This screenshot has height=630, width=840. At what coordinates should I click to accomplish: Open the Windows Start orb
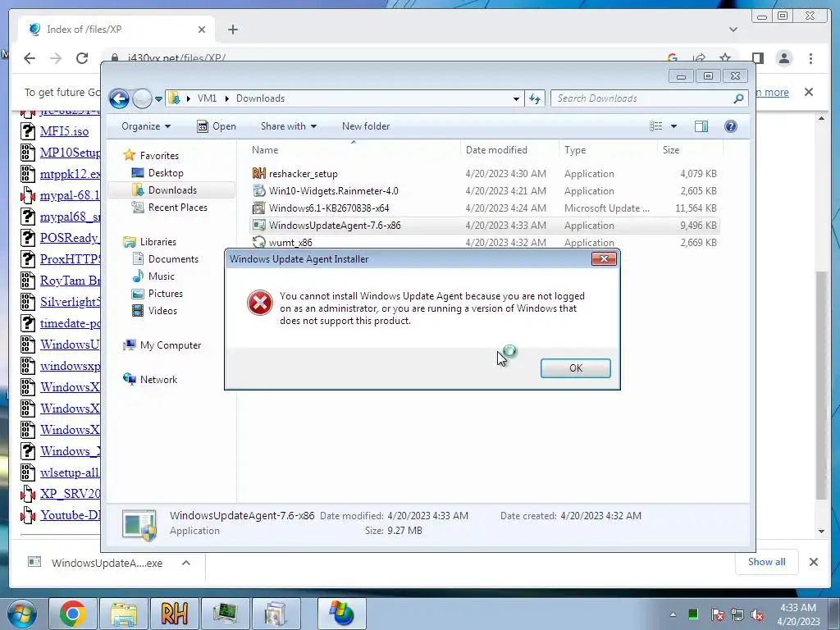click(22, 614)
